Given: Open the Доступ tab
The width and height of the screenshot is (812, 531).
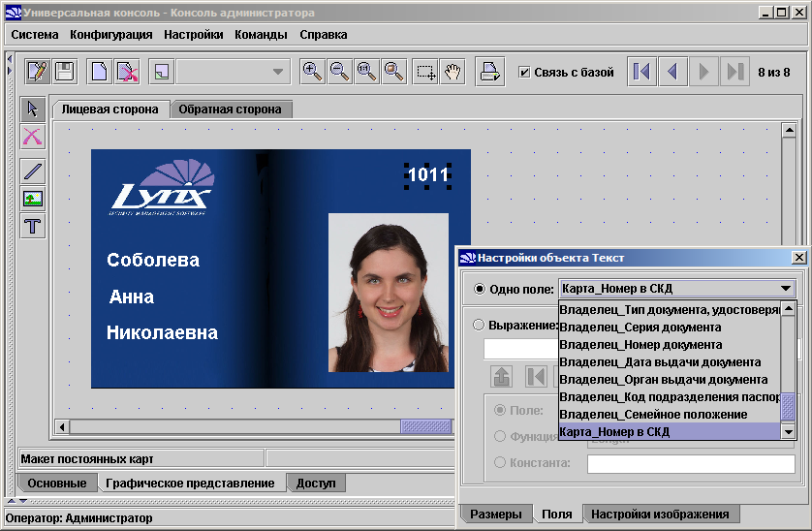Looking at the screenshot, I should [316, 484].
